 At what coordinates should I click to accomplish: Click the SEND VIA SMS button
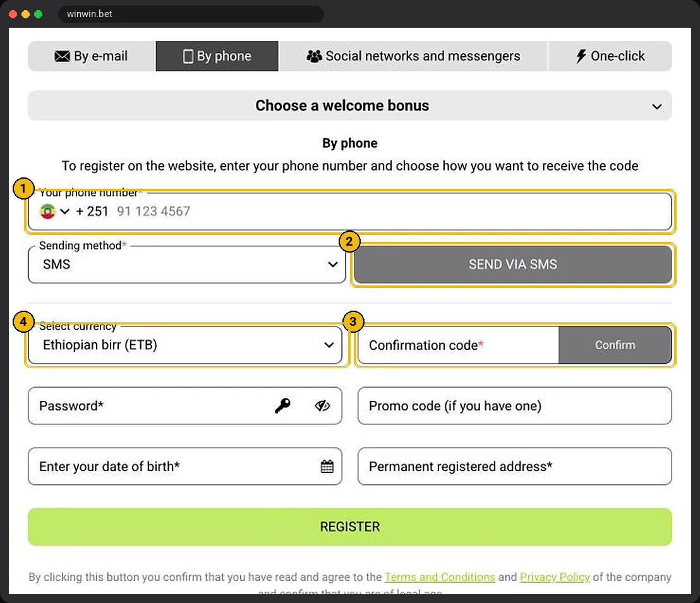pyautogui.click(x=513, y=264)
